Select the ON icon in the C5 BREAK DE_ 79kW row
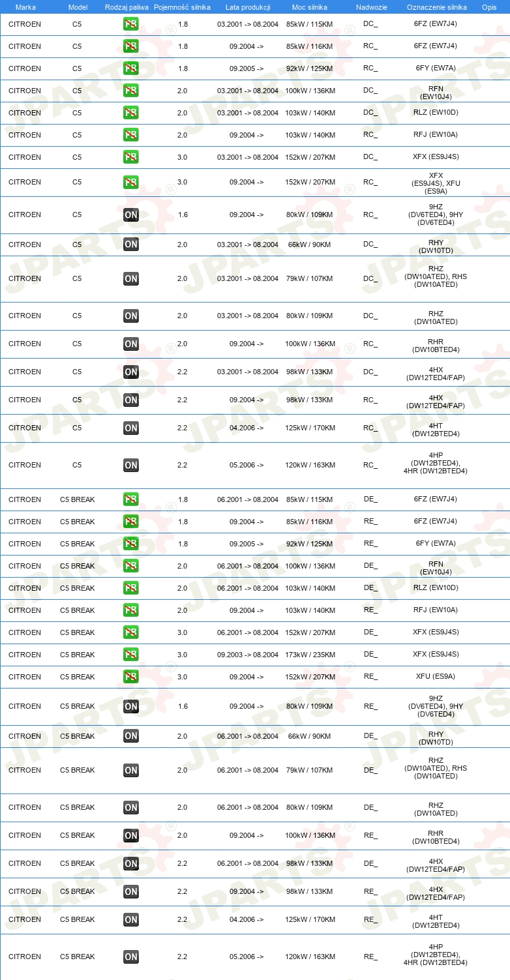This screenshot has height=980, width=510. (130, 770)
